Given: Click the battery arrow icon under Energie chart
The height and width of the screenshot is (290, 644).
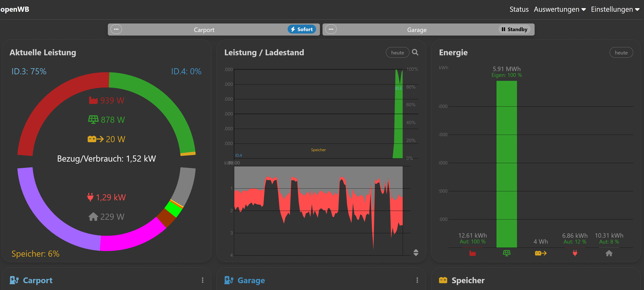Looking at the screenshot, I should point(541,253).
